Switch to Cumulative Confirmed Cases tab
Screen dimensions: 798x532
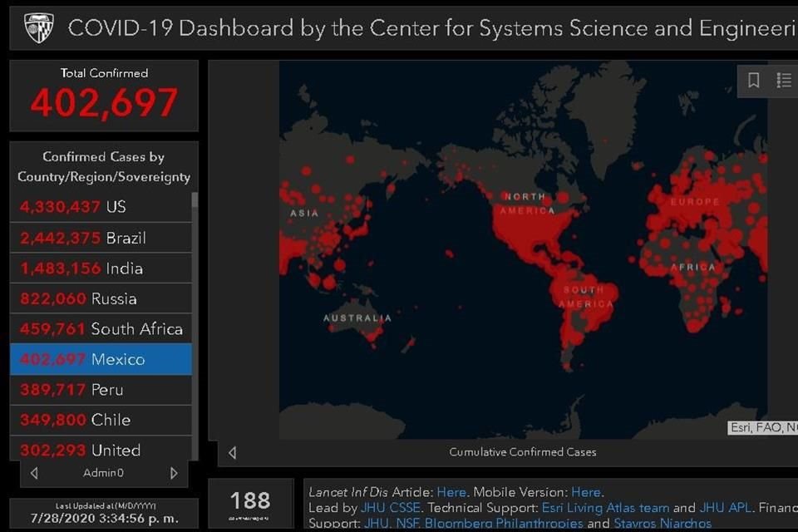[522, 452]
